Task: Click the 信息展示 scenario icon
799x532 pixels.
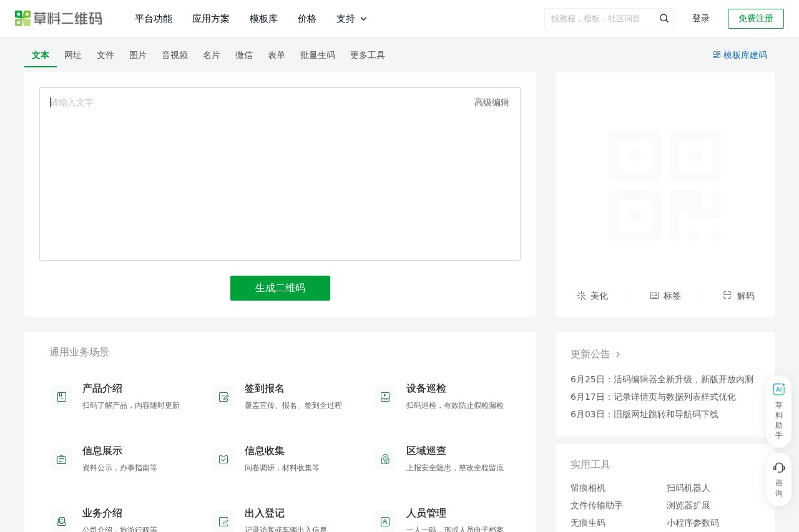Action: click(x=61, y=459)
